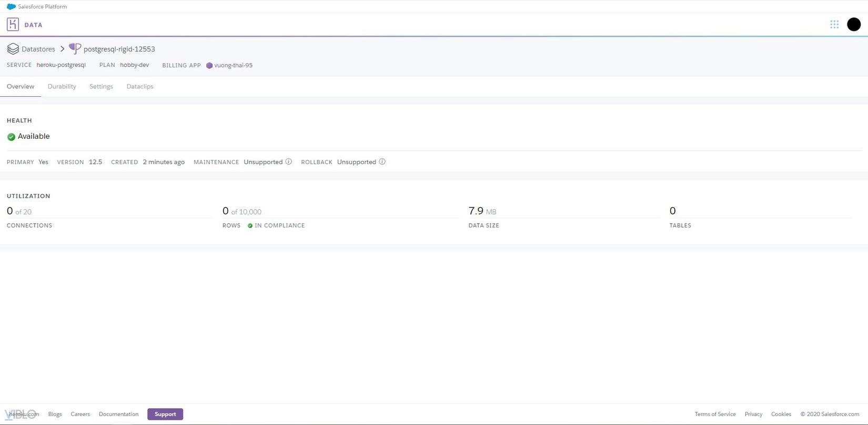868x425 pixels.
Task: Show the Maintenance info tooltip icon
Action: click(x=289, y=161)
